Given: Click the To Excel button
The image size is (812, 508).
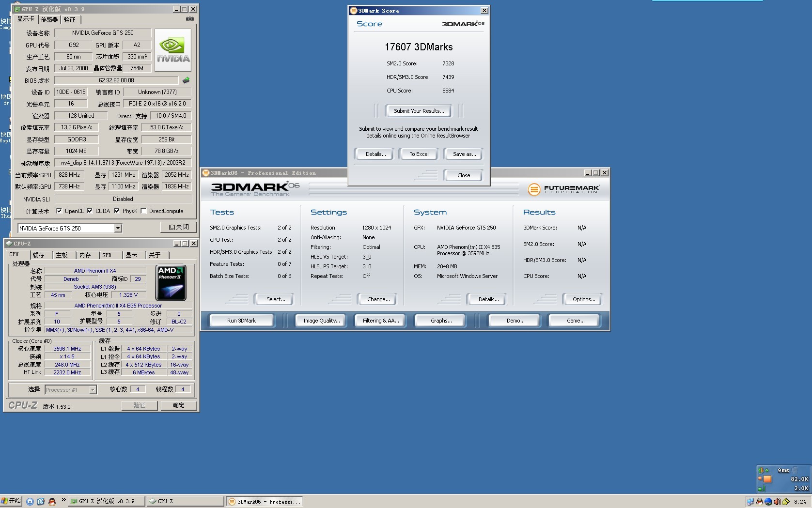Looking at the screenshot, I should pos(419,154).
